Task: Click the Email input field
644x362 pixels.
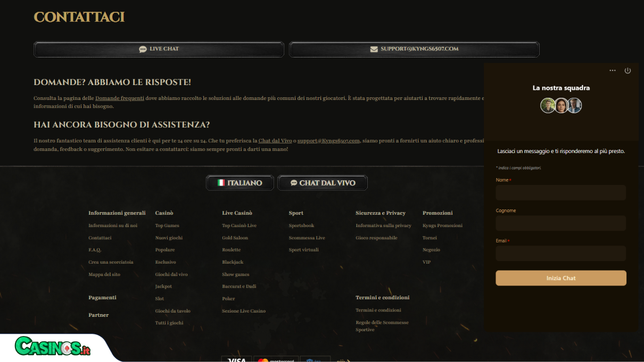Action: [x=561, y=254]
